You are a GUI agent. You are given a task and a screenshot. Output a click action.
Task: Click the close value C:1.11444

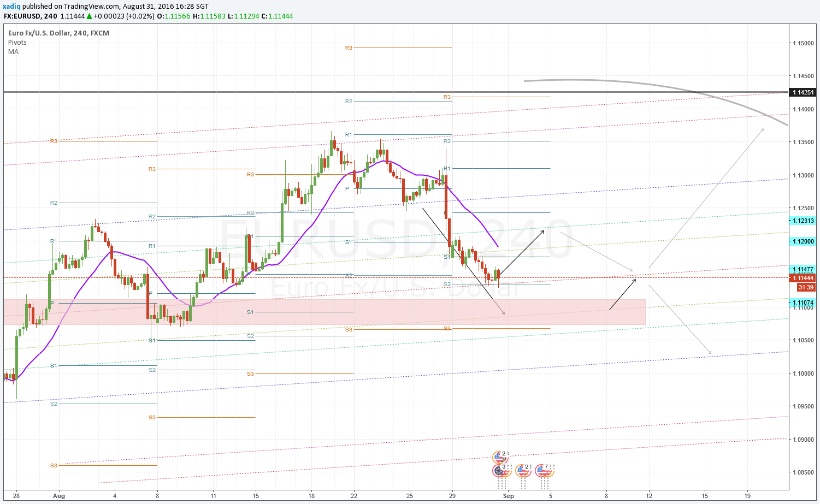tap(277, 16)
